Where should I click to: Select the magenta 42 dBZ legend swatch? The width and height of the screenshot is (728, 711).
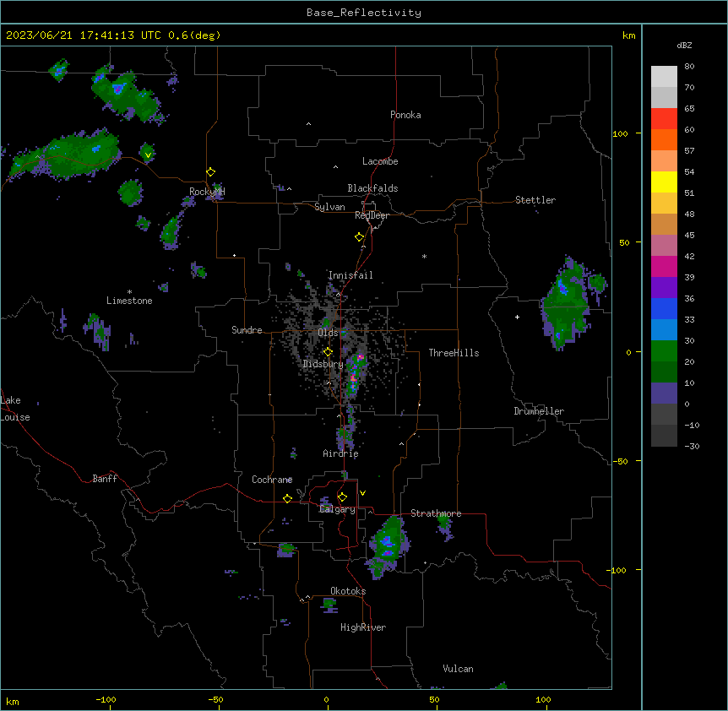pyautogui.click(x=664, y=266)
